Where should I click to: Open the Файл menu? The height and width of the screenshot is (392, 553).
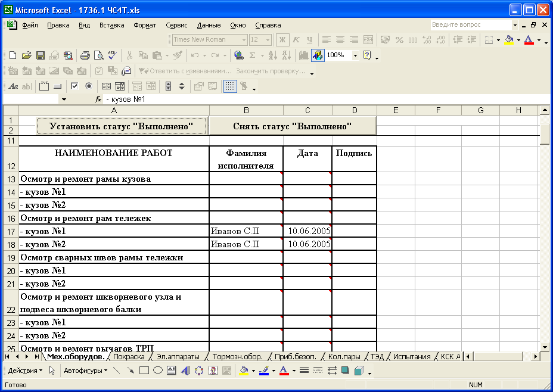30,25
